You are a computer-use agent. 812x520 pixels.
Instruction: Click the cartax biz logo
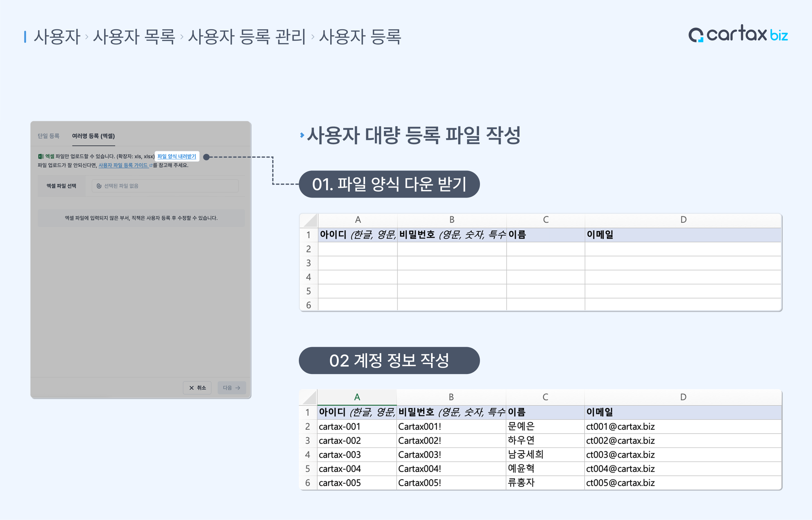click(x=738, y=34)
